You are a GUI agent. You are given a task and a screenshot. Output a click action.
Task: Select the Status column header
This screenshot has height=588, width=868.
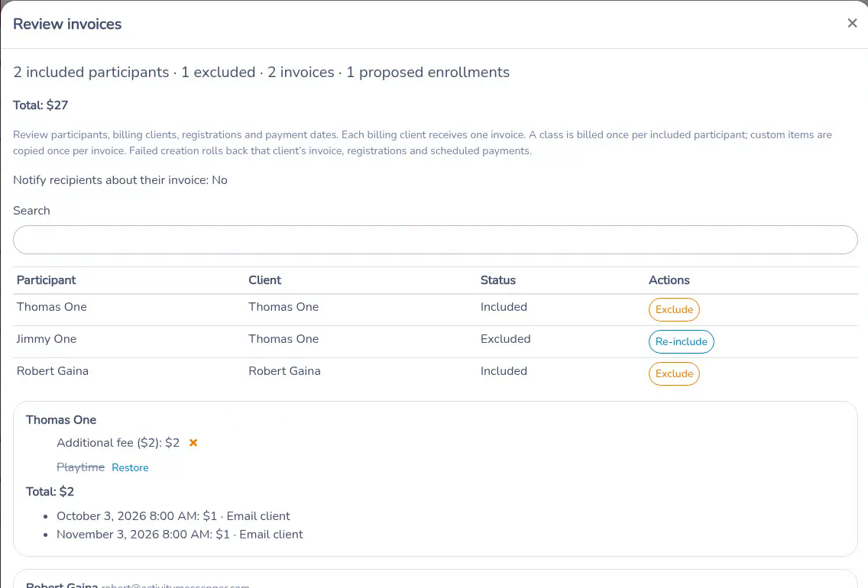497,280
